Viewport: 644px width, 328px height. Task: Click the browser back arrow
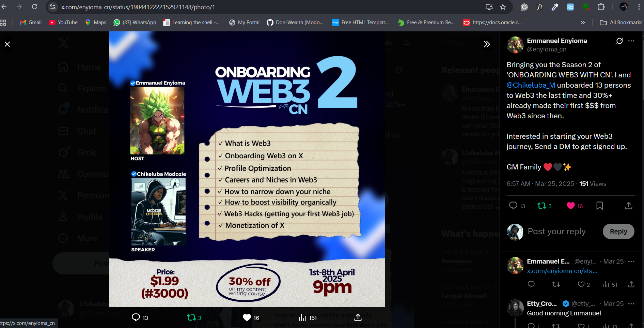coord(4,7)
